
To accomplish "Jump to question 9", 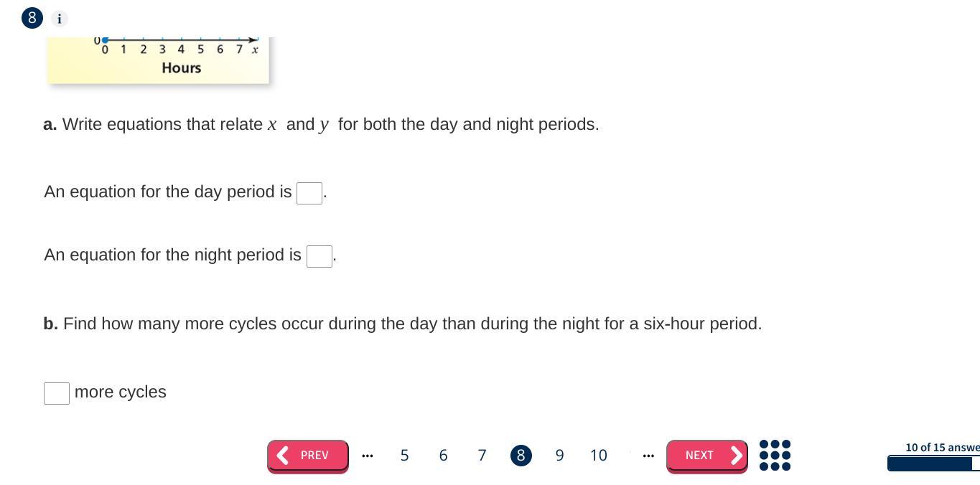I will coord(559,456).
